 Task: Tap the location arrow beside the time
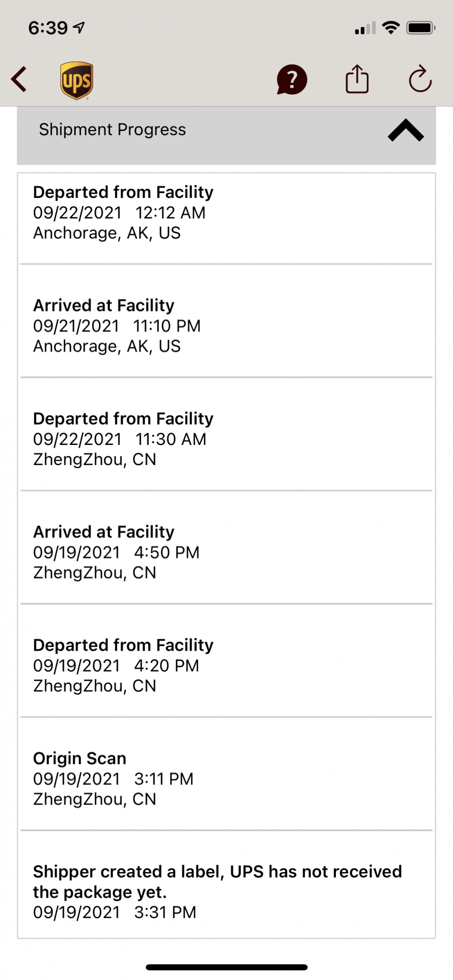click(x=79, y=28)
